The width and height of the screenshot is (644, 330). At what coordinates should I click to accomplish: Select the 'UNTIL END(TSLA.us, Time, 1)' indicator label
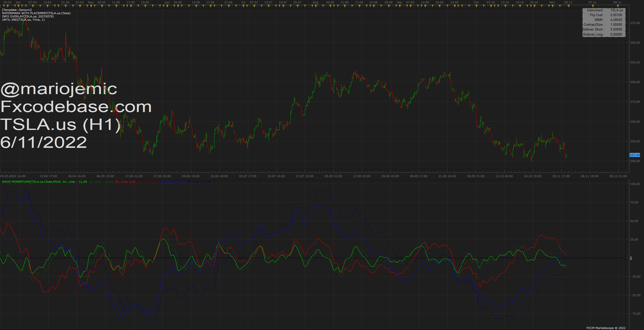(x=23, y=20)
